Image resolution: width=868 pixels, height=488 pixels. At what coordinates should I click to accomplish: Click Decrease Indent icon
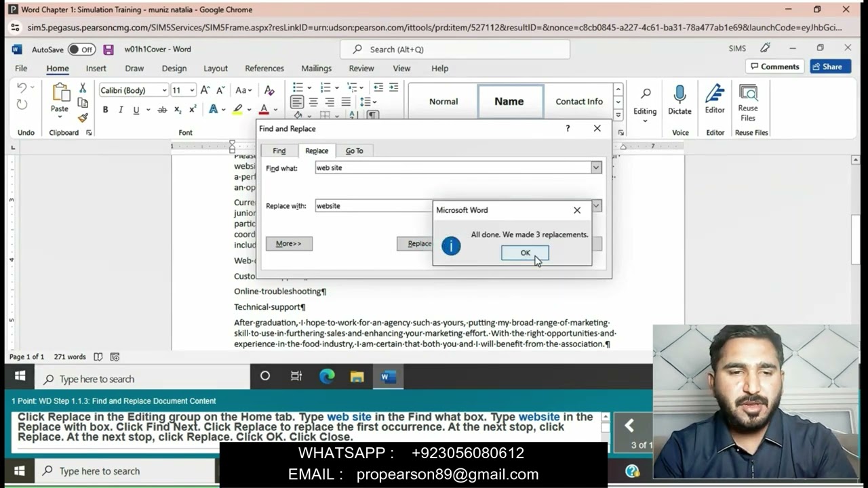pyautogui.click(x=378, y=87)
